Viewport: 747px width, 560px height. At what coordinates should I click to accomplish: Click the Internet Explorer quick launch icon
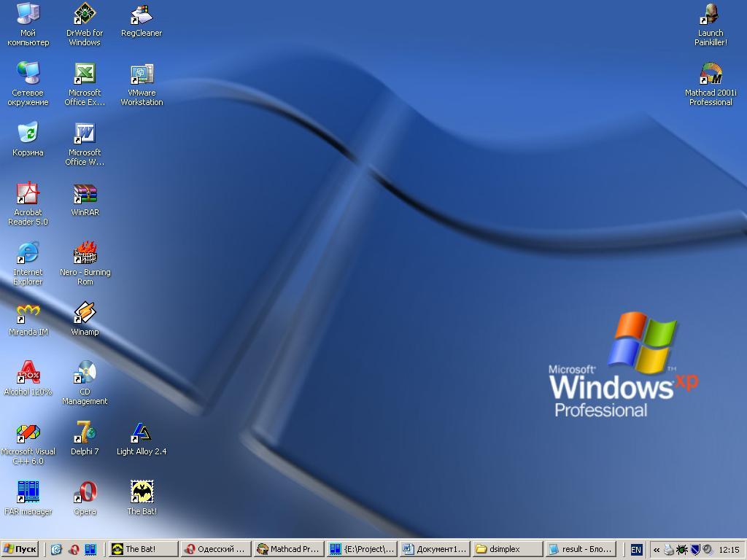(56, 550)
